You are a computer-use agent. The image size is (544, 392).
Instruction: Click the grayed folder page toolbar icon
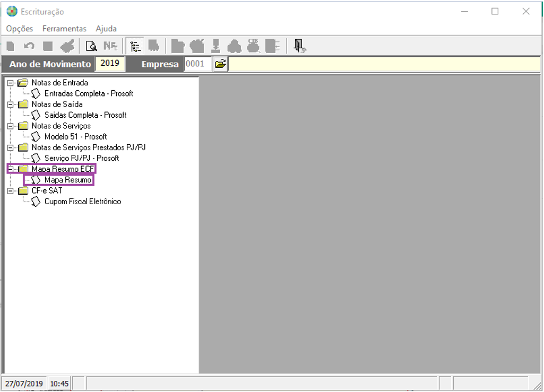[x=178, y=46]
